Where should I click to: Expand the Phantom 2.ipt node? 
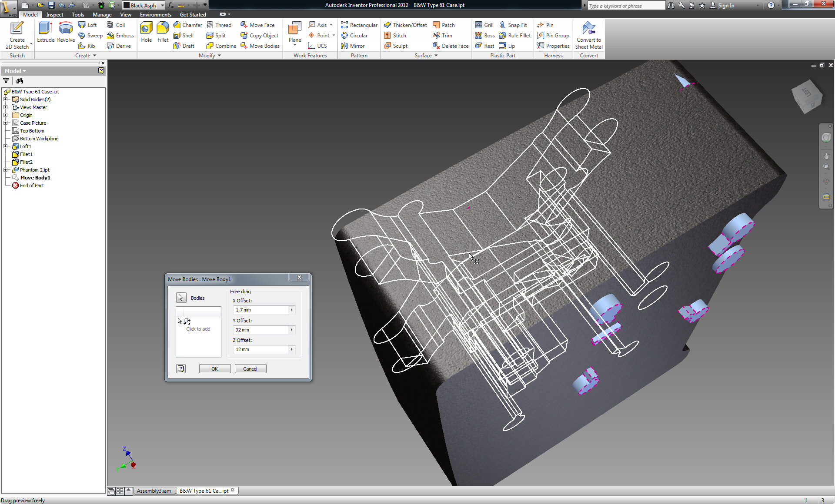(6, 170)
